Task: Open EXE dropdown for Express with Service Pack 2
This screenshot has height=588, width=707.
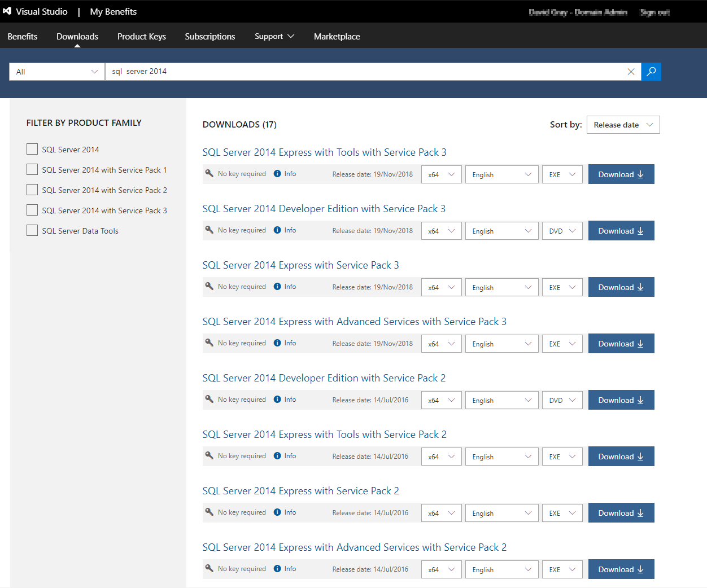Action: click(562, 513)
